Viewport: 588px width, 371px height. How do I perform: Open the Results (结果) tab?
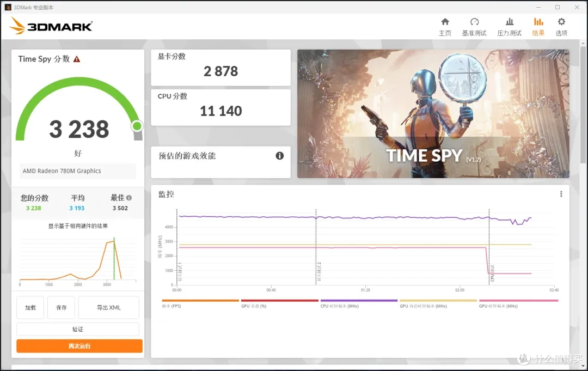538,27
